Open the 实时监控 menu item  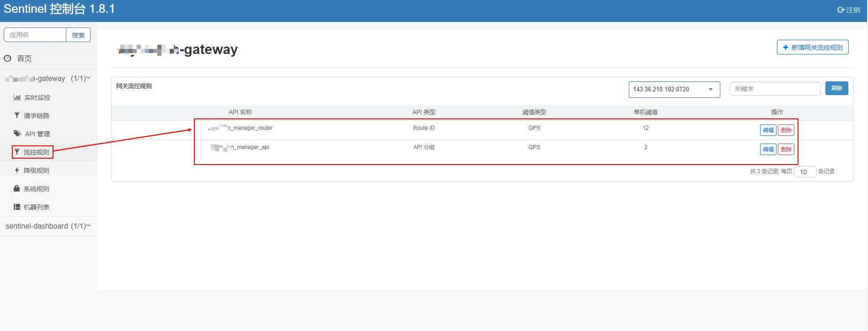[x=38, y=97]
